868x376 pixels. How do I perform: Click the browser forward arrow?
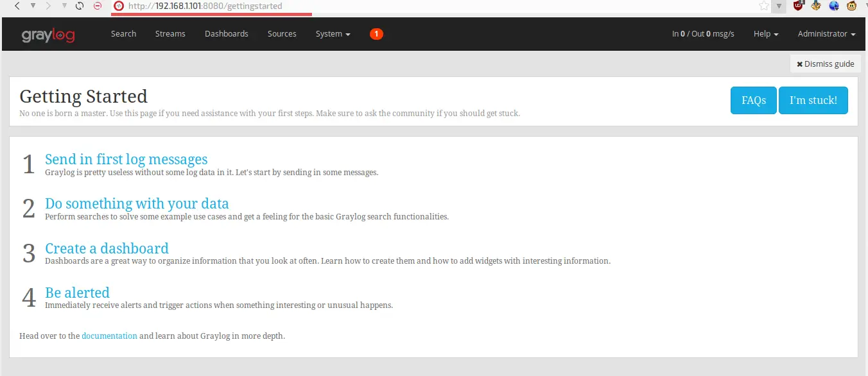[x=48, y=6]
